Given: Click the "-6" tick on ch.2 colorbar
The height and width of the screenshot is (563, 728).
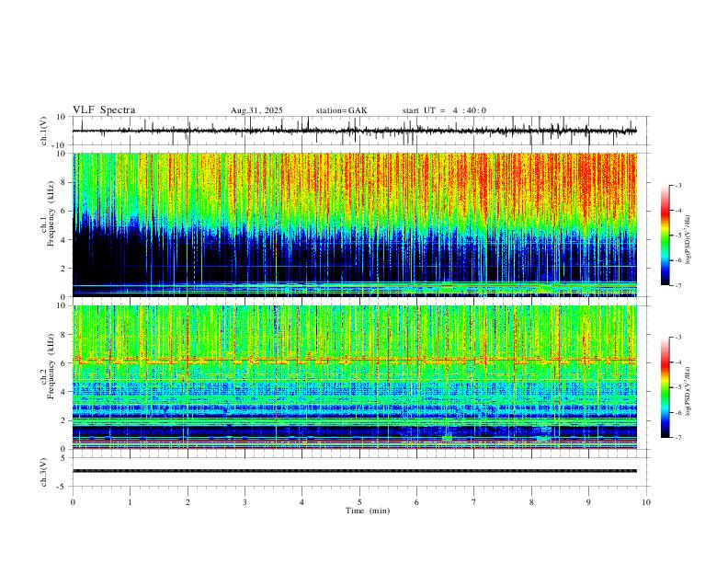Looking at the screenshot, I should coord(677,412).
